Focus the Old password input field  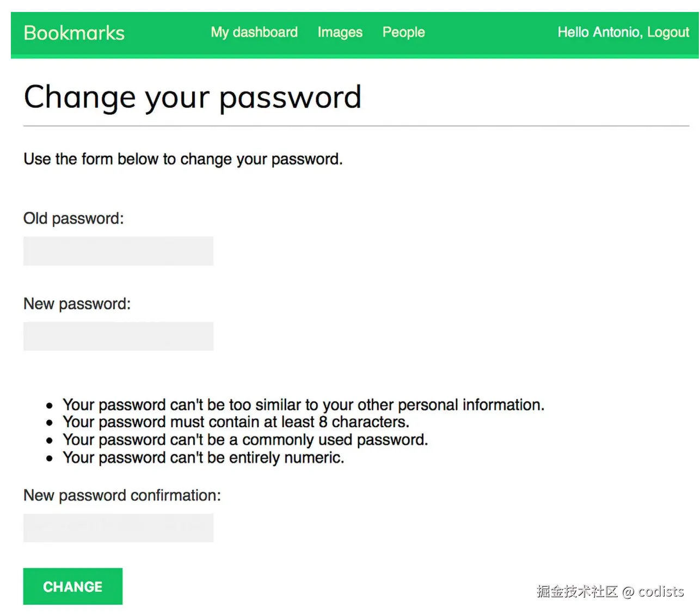pyautogui.click(x=118, y=251)
